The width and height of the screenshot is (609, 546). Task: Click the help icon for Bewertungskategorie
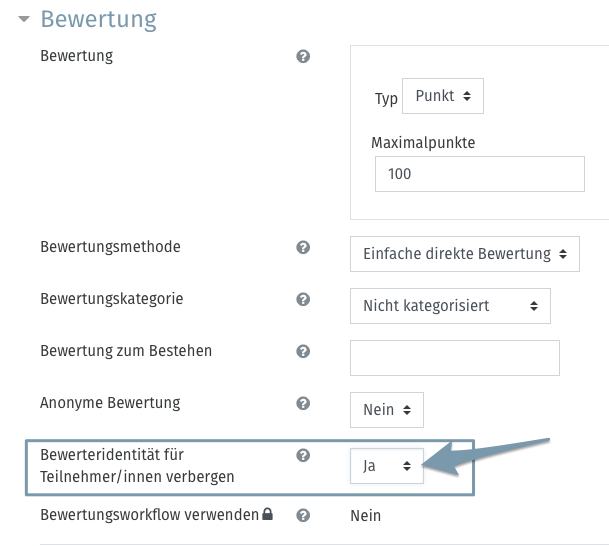303,299
